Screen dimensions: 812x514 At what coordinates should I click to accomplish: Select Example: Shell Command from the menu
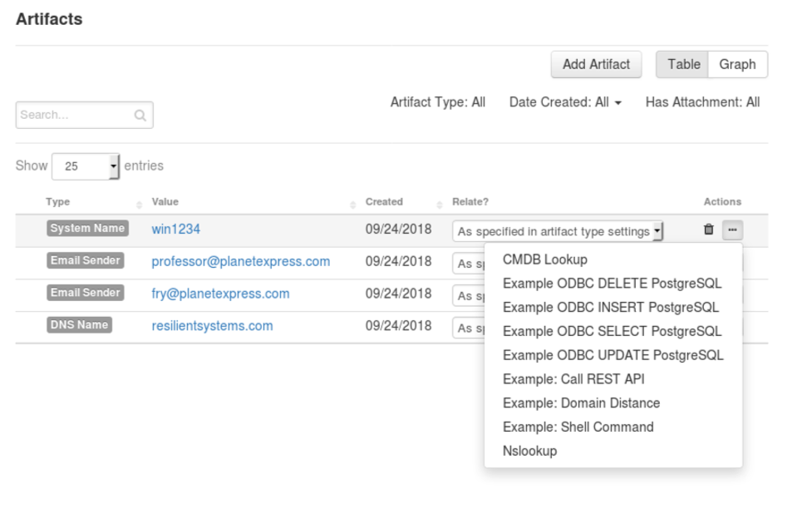point(577,427)
